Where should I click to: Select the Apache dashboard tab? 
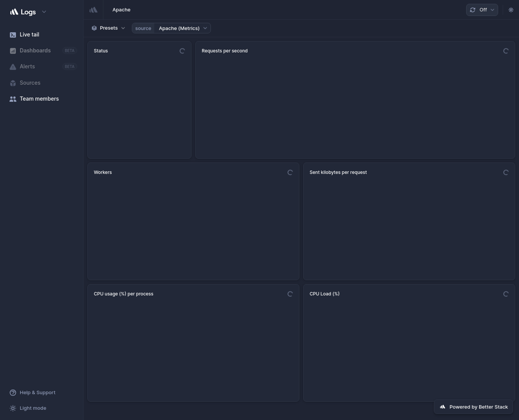pos(121,9)
